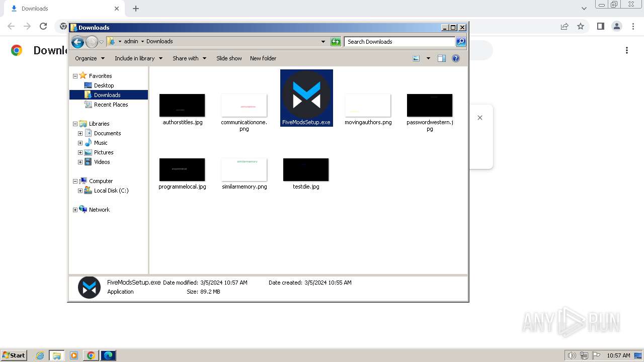This screenshot has height=362, width=644.
Task: Open the Share with menu
Action: 189,58
